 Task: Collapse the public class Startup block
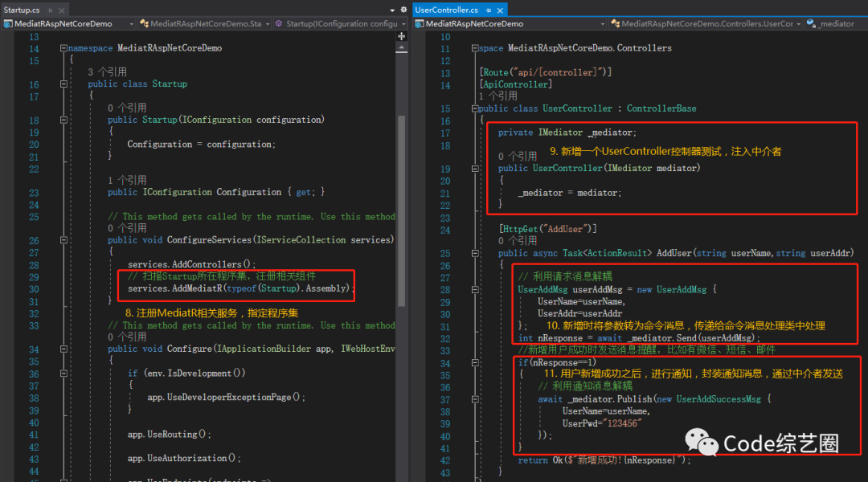point(63,84)
